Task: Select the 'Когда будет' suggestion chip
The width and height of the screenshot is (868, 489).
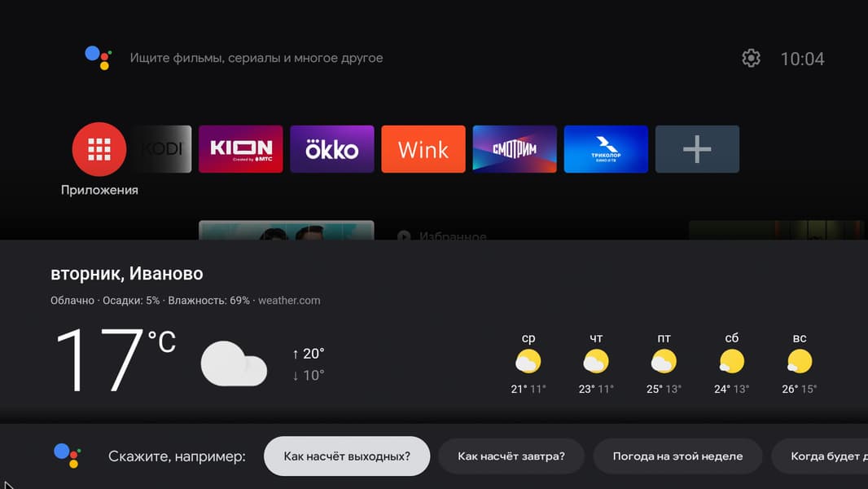Action: 820,456
